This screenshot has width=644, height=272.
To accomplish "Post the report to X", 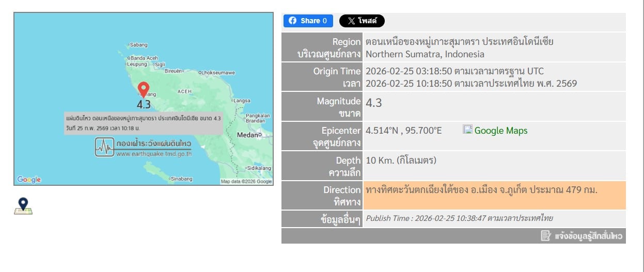I will pos(362,21).
